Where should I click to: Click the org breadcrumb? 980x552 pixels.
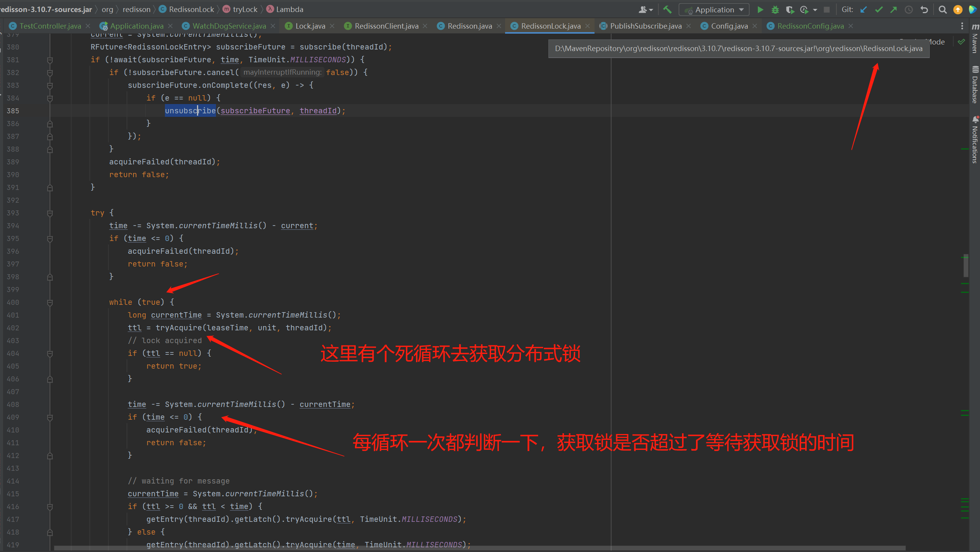tap(107, 9)
